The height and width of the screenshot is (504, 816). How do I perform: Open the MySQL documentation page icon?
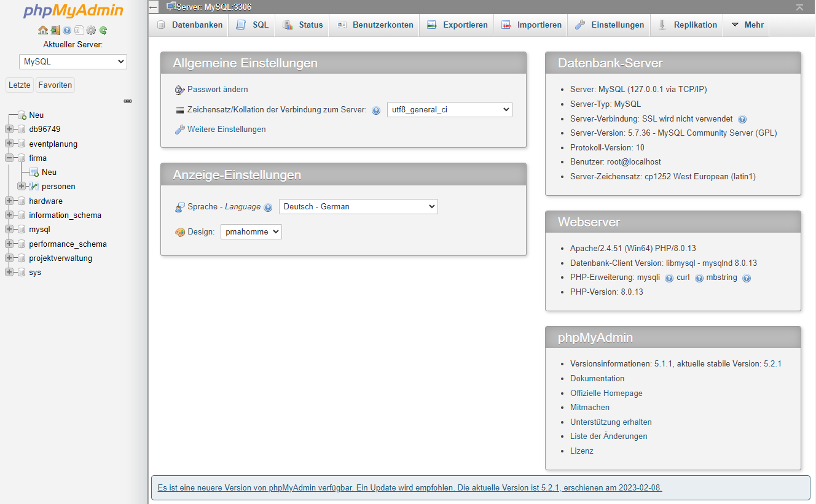point(79,30)
